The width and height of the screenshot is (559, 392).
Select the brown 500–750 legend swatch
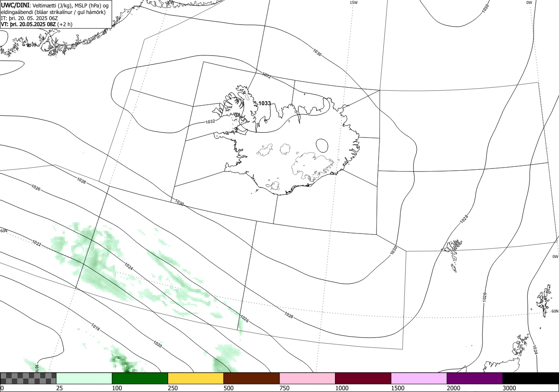252,378
